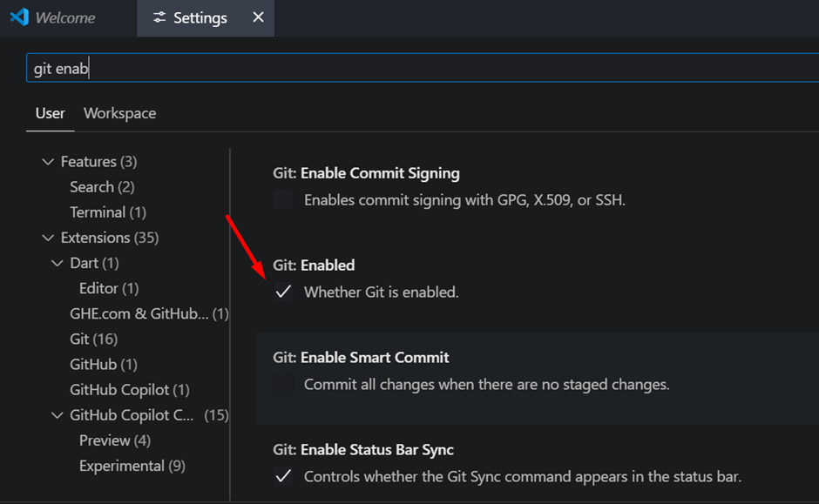Uncheck the Git Enabled checkbox
819x504 pixels.
tap(284, 292)
